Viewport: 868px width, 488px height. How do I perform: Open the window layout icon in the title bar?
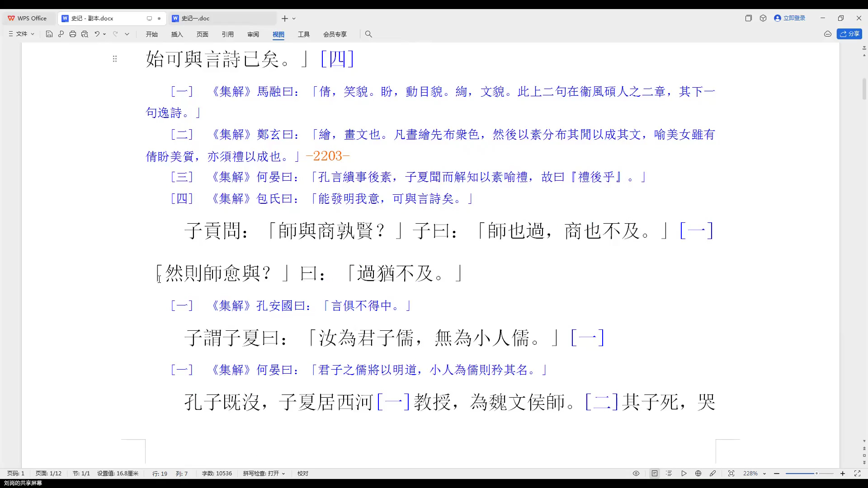(x=749, y=18)
